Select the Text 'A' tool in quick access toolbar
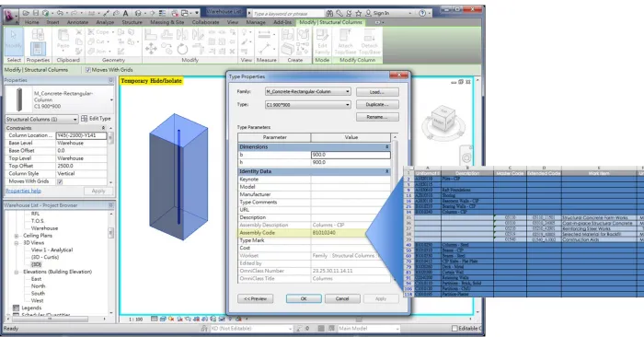 pyautogui.click(x=126, y=13)
